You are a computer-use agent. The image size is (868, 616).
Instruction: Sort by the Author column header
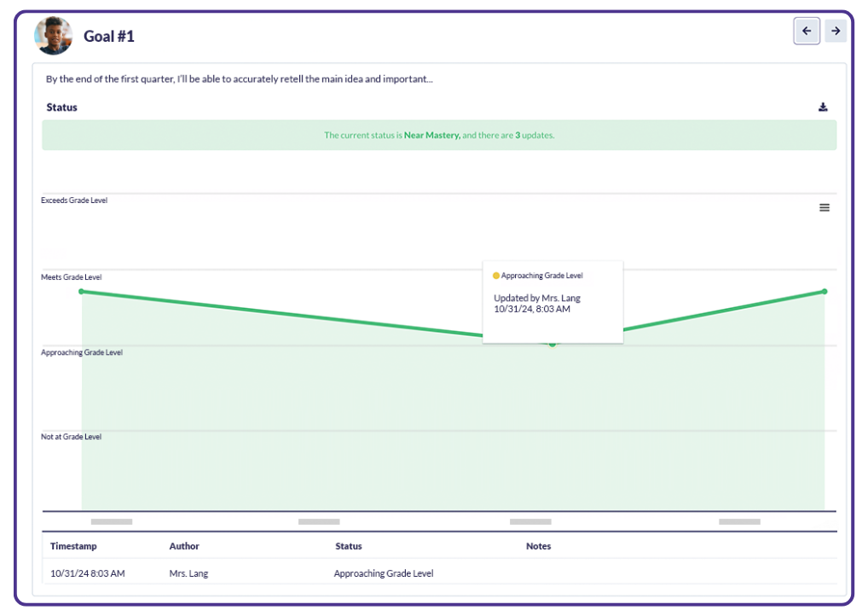[184, 546]
